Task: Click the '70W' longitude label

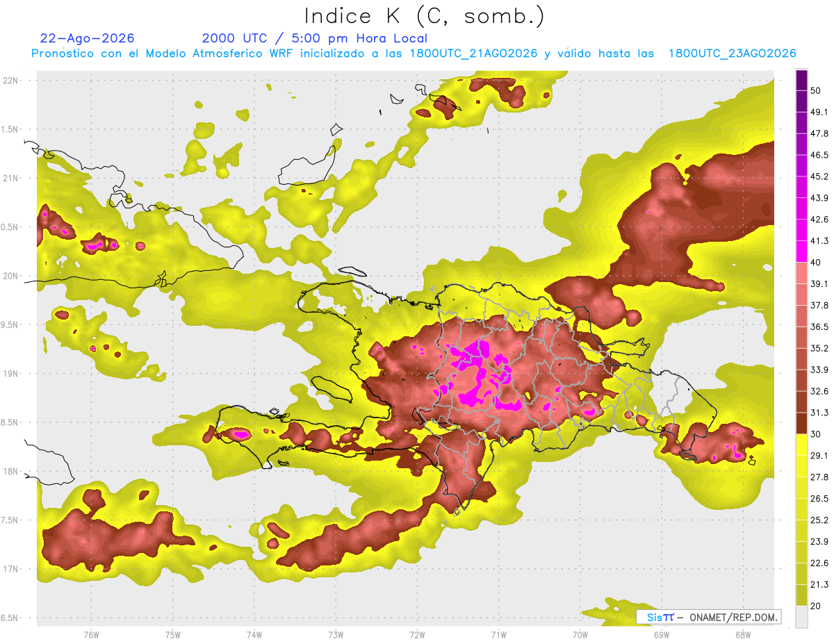Action: click(580, 635)
